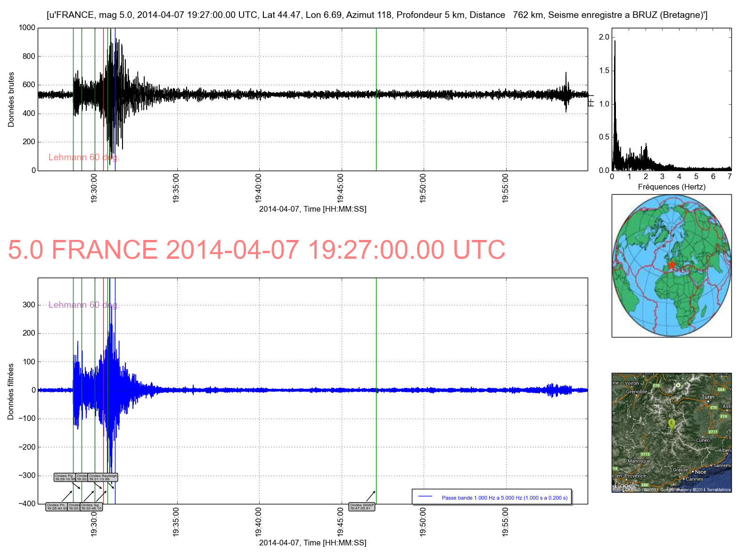Click the Passe bande legend text
Viewport: 754px width, 560px height.
[504, 498]
